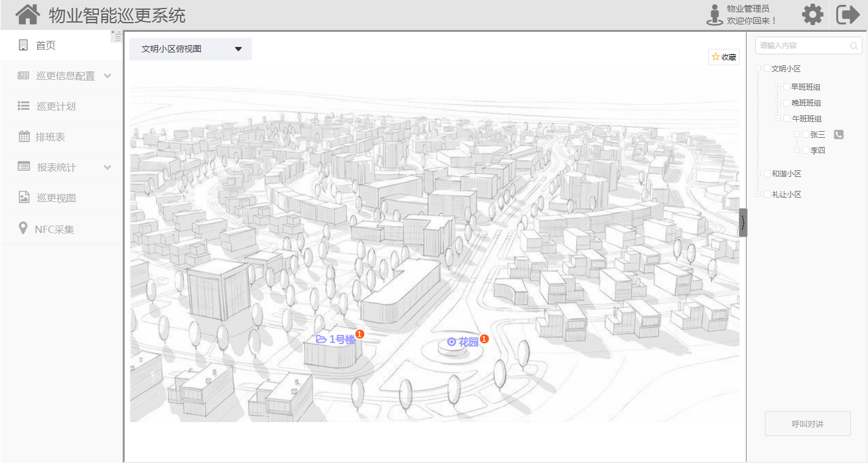Check the 午班班组 checkbox
The width and height of the screenshot is (868, 463).
click(787, 118)
